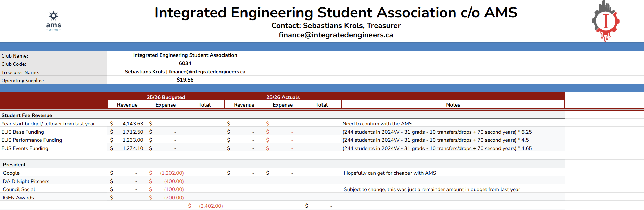Select the 'DAID Night Pitchers' row label
Image resolution: width=644 pixels, height=210 pixels.
click(x=26, y=181)
